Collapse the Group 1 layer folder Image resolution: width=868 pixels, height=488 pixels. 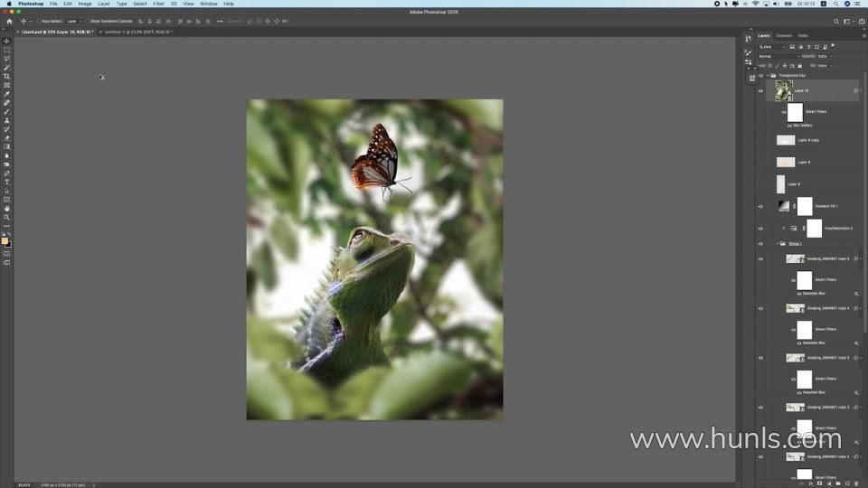point(777,244)
